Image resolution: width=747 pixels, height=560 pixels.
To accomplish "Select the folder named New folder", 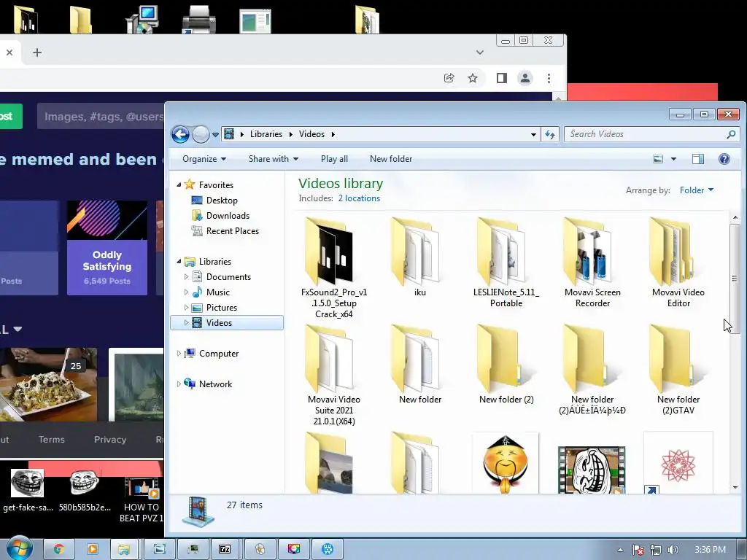I will (x=419, y=365).
